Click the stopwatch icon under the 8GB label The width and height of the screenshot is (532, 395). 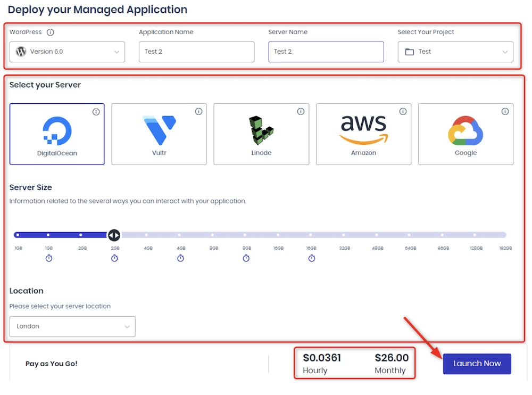tap(246, 258)
